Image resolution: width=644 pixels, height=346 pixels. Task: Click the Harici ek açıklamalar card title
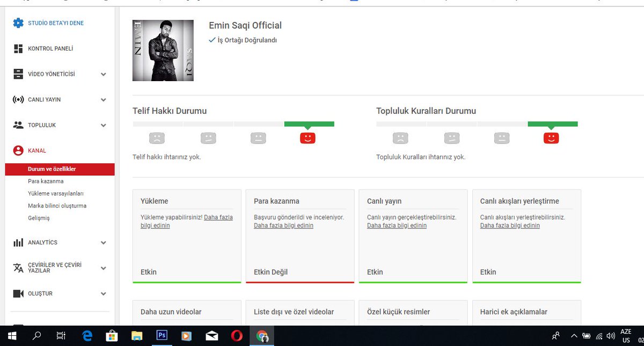tap(514, 312)
